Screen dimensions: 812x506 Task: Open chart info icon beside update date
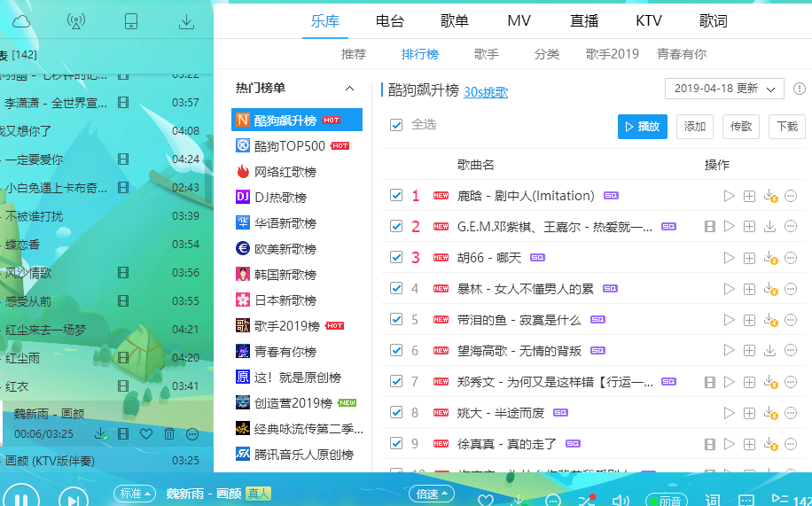800,89
